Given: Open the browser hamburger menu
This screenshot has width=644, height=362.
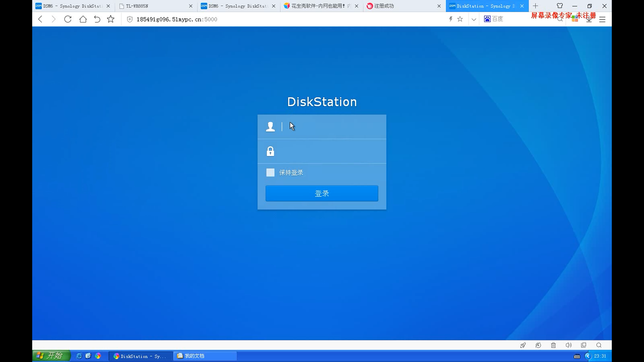Looking at the screenshot, I should point(602,19).
